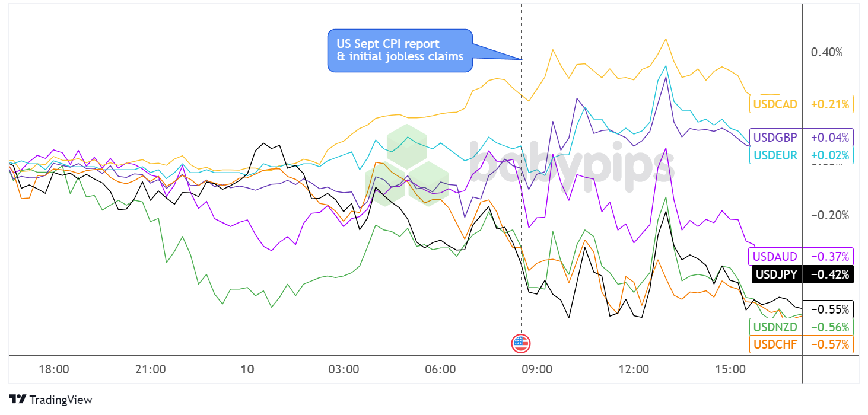Select the USDCAD series label

pos(775,104)
